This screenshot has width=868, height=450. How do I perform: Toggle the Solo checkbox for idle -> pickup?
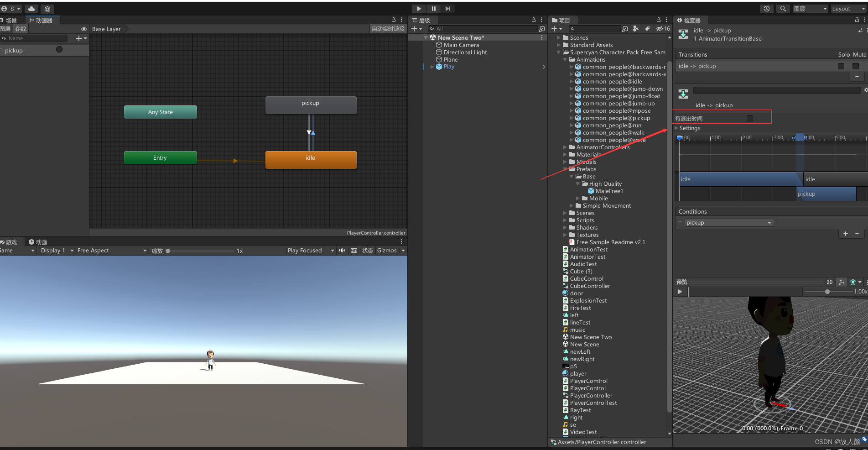[x=841, y=66]
